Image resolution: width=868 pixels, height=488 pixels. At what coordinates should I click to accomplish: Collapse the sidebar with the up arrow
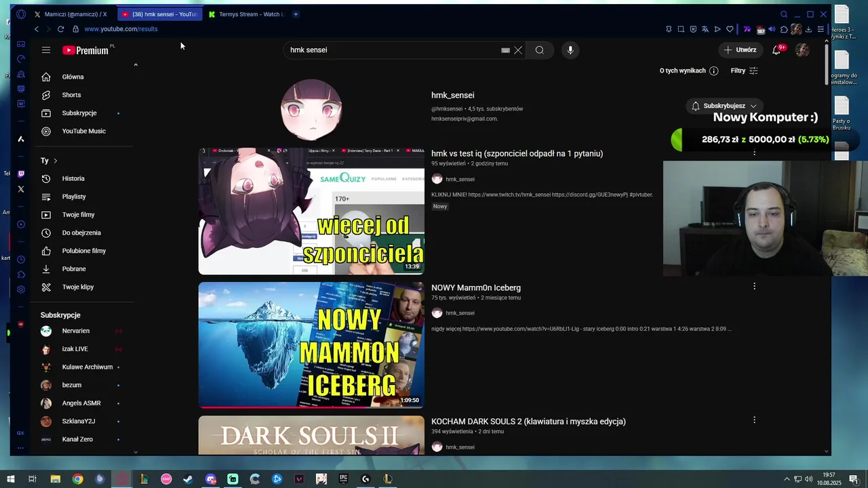point(136,65)
